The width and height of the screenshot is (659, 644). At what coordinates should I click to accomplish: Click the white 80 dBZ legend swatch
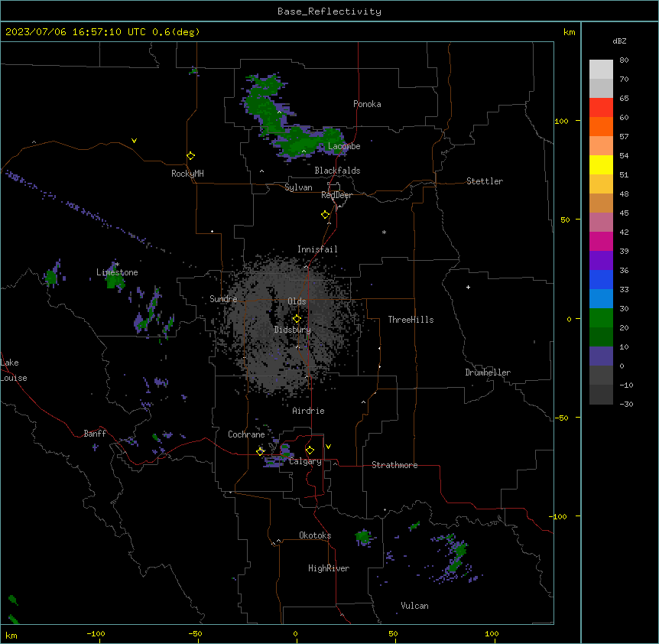point(601,69)
